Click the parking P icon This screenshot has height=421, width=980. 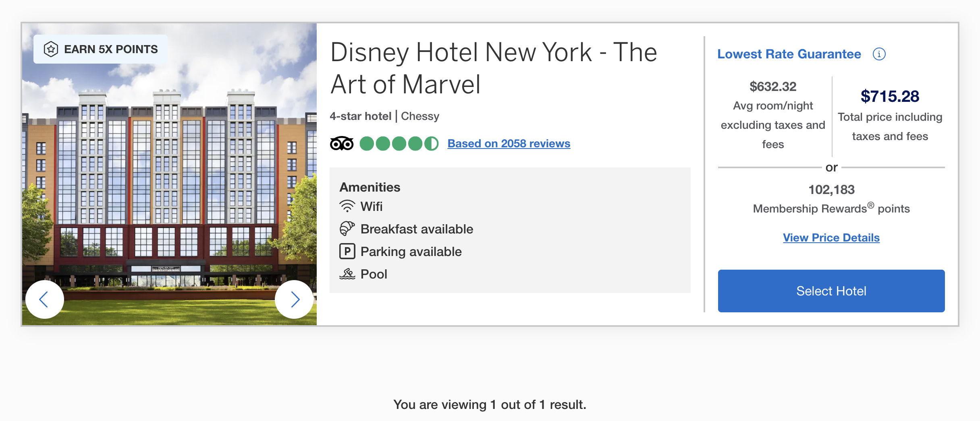click(347, 251)
